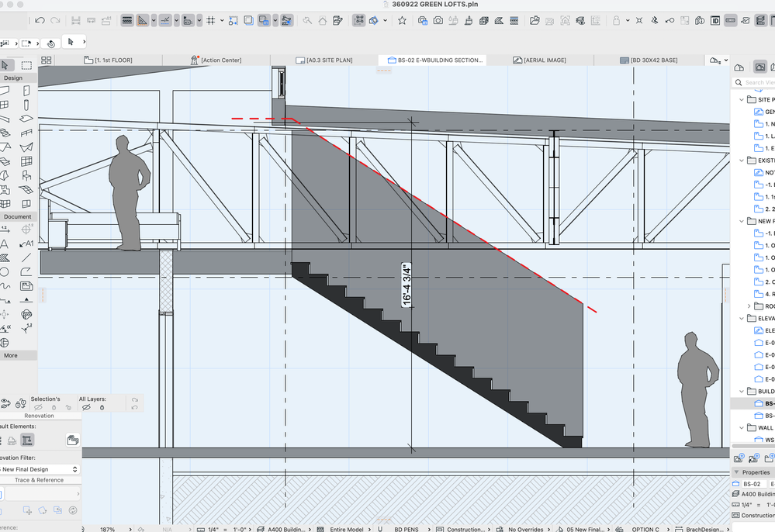This screenshot has width=775, height=532.
Task: Open dropdown arrow next to guide lines button
Action: point(154,20)
